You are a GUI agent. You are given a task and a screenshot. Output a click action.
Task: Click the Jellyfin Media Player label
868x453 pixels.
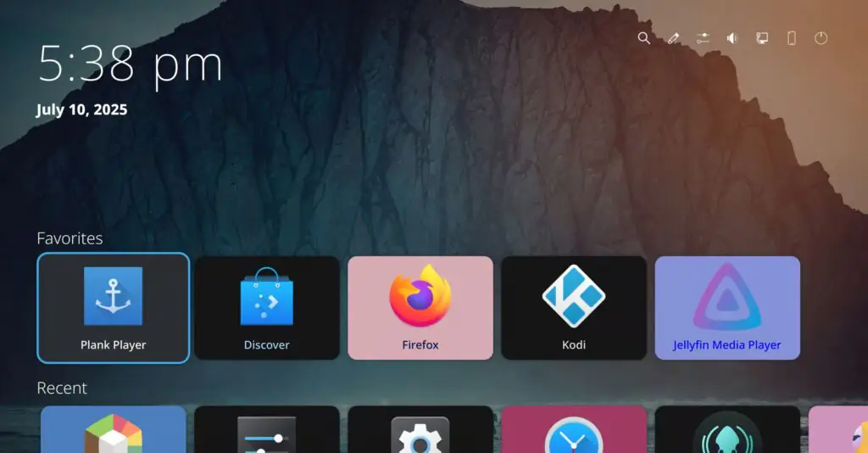726,345
